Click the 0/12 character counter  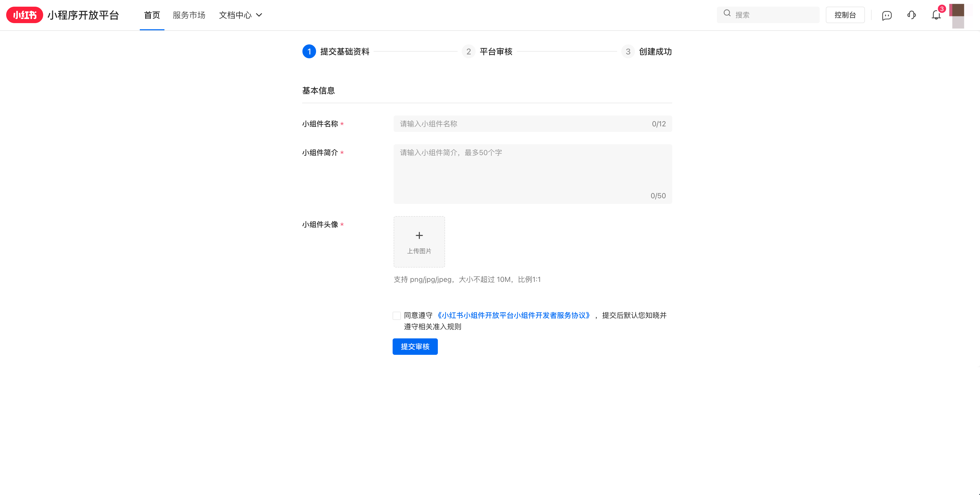coord(659,123)
